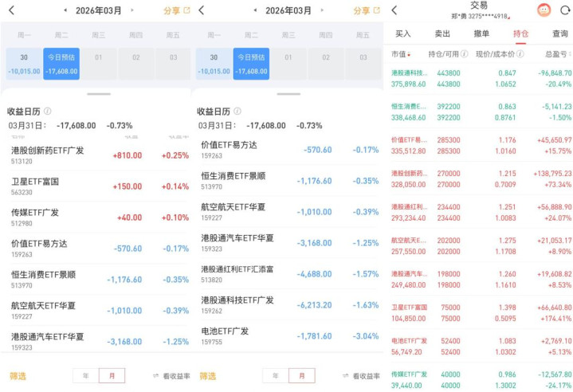Switch to the 撤单 tab

tap(481, 33)
